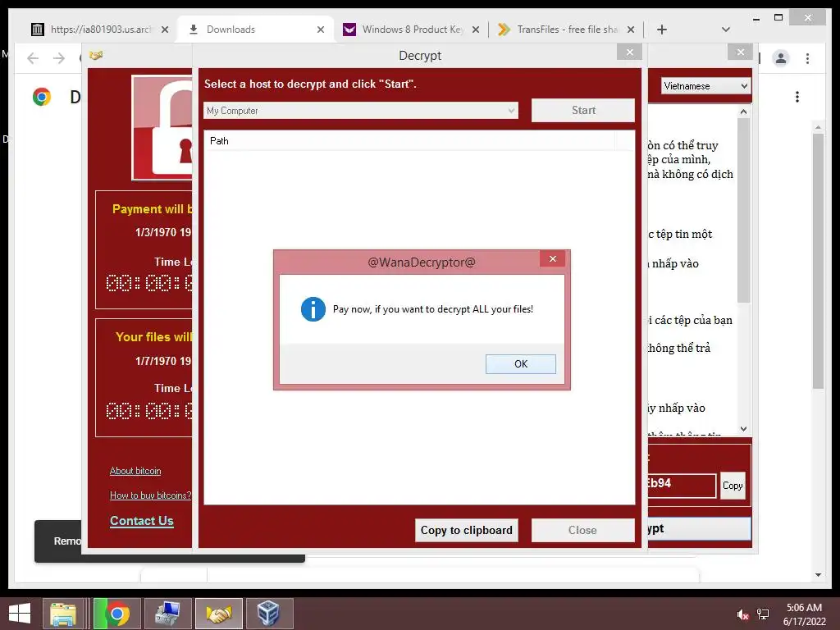
Task: Click the TransFiles tab favicon
Action: pos(504,30)
